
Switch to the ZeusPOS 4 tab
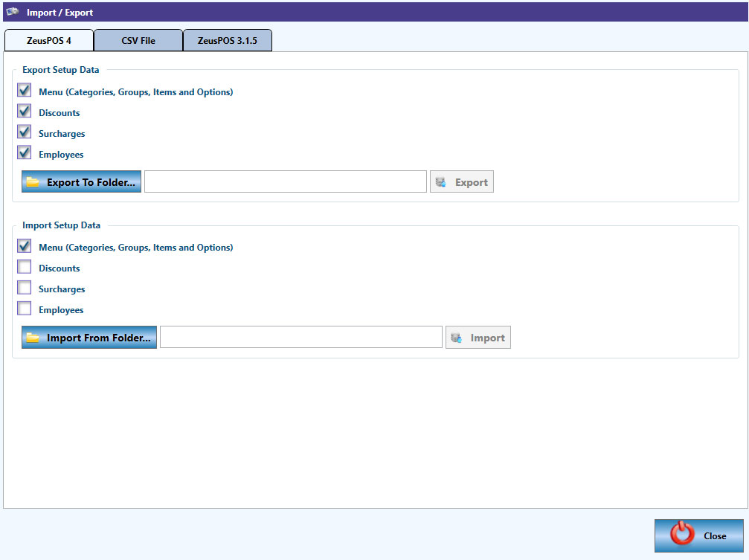49,41
